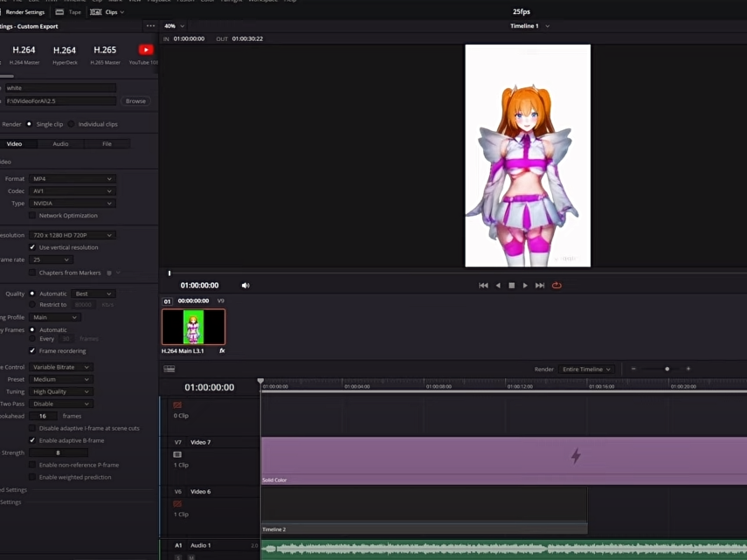This screenshot has height=560, width=747.
Task: Click the Lookahead 16 frames field
Action: tap(43, 416)
